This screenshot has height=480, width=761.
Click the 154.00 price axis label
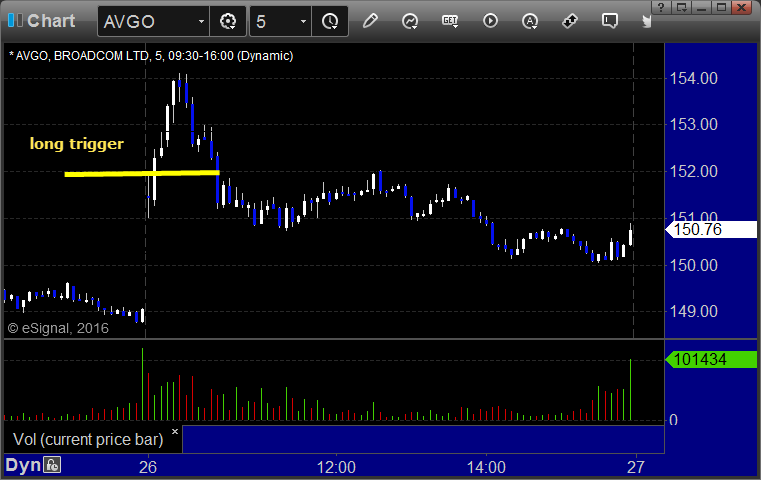point(694,78)
